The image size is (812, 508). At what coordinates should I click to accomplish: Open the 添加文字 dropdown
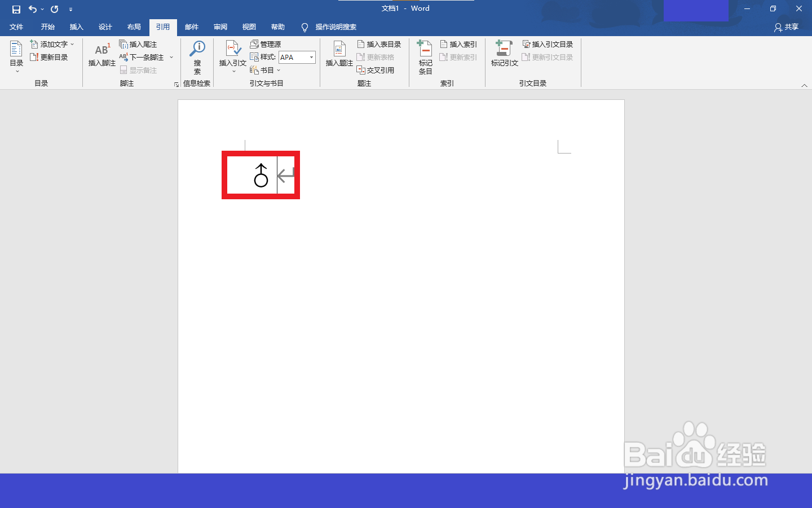click(x=52, y=44)
